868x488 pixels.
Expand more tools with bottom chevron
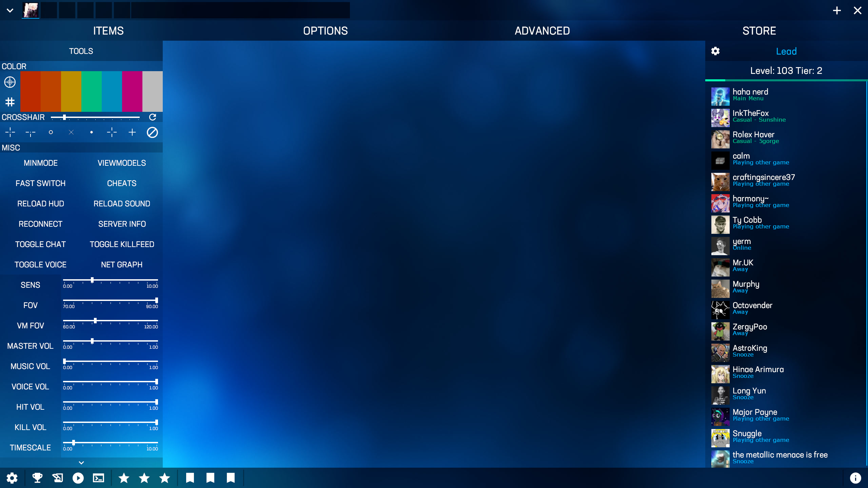point(81,463)
